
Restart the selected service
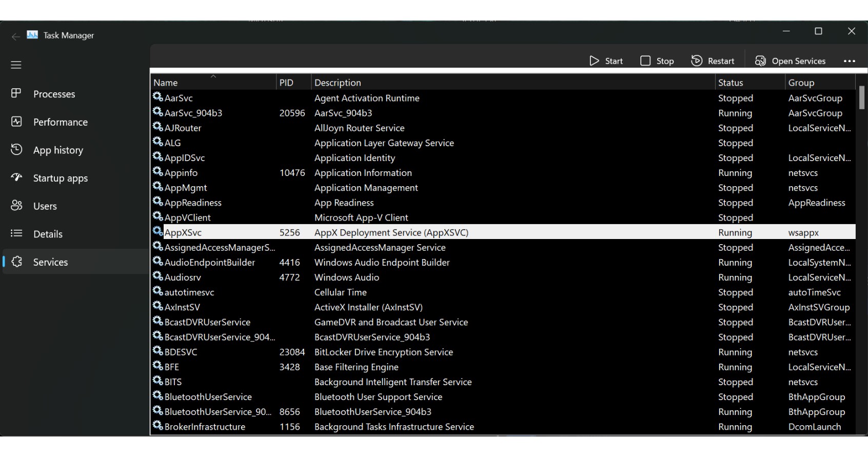pos(713,61)
